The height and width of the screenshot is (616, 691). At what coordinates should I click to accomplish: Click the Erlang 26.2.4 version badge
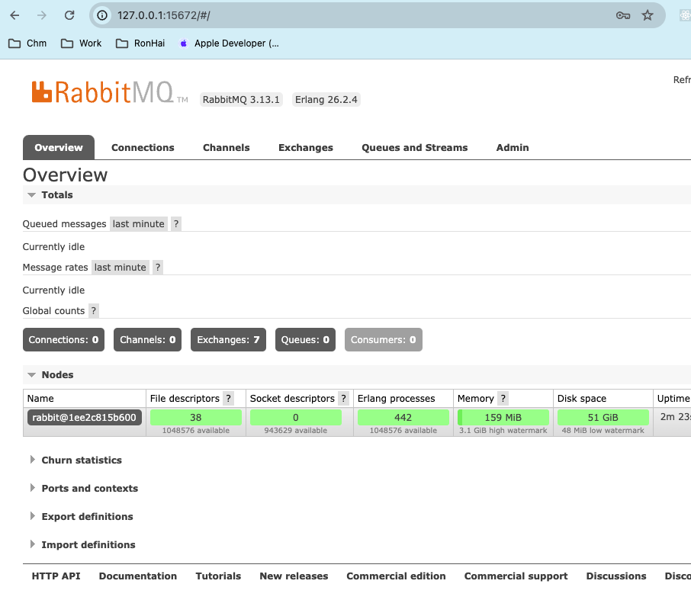pyautogui.click(x=326, y=100)
